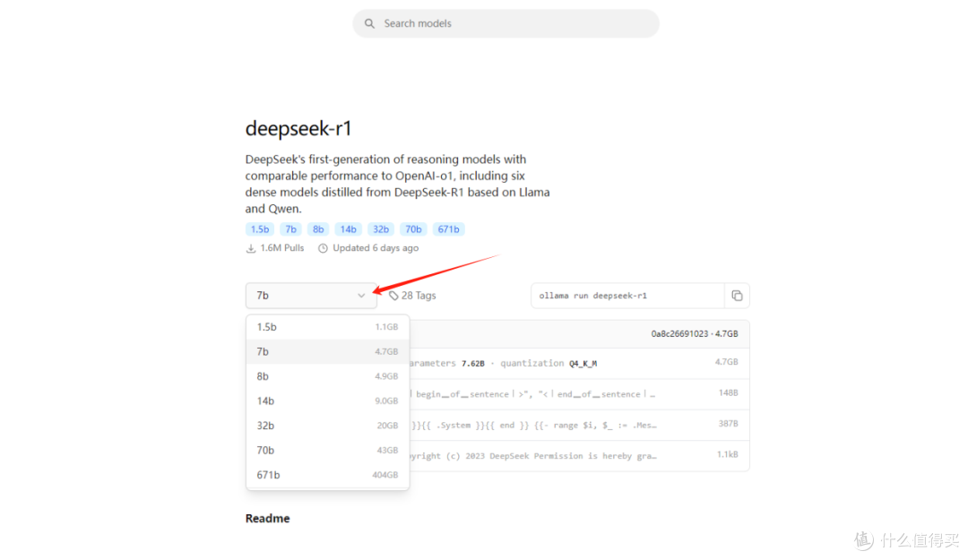This screenshot has height=560, width=968.
Task: Pick the 8b 4.9GB dropdown option
Action: point(327,376)
